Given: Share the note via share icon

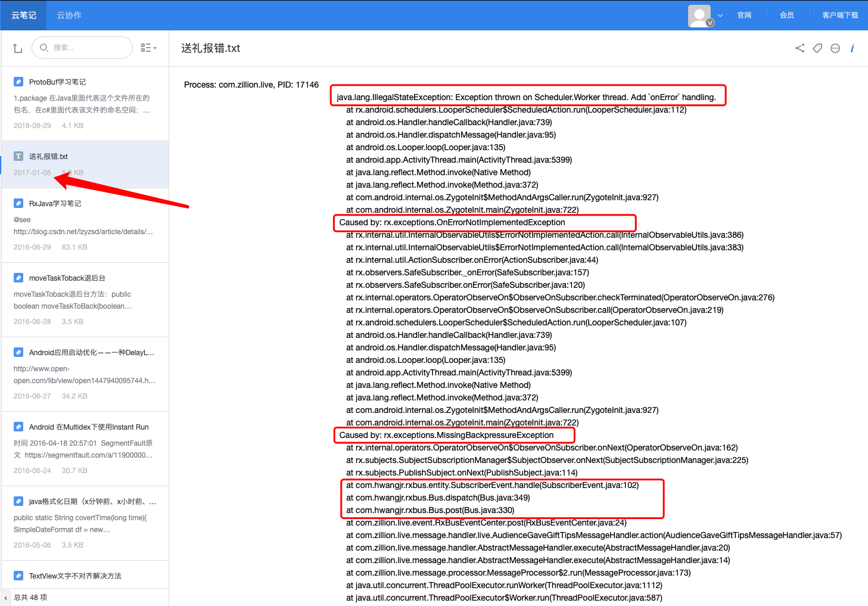Looking at the screenshot, I should pyautogui.click(x=799, y=48).
